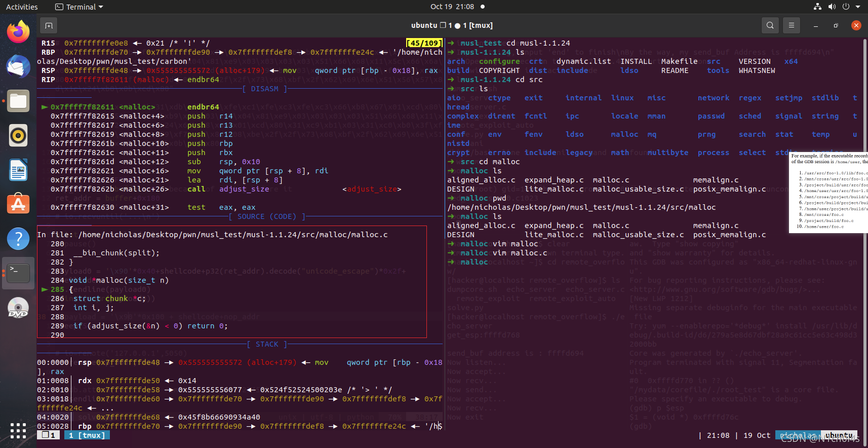
Task: Click the 'network' directory in src listing
Action: (714, 98)
